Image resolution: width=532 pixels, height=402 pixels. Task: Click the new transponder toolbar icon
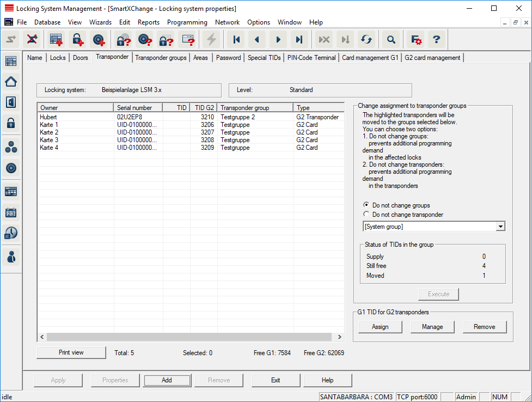(99, 39)
